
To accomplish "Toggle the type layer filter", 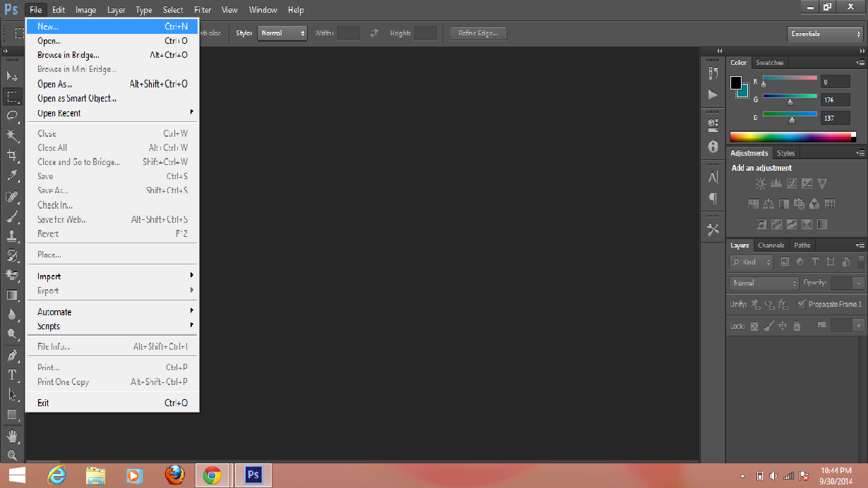I will 815,262.
